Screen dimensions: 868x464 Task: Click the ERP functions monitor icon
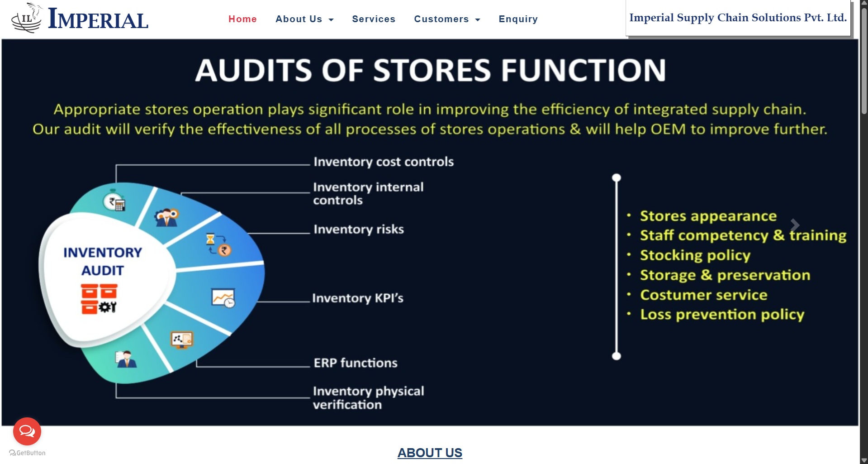(182, 340)
